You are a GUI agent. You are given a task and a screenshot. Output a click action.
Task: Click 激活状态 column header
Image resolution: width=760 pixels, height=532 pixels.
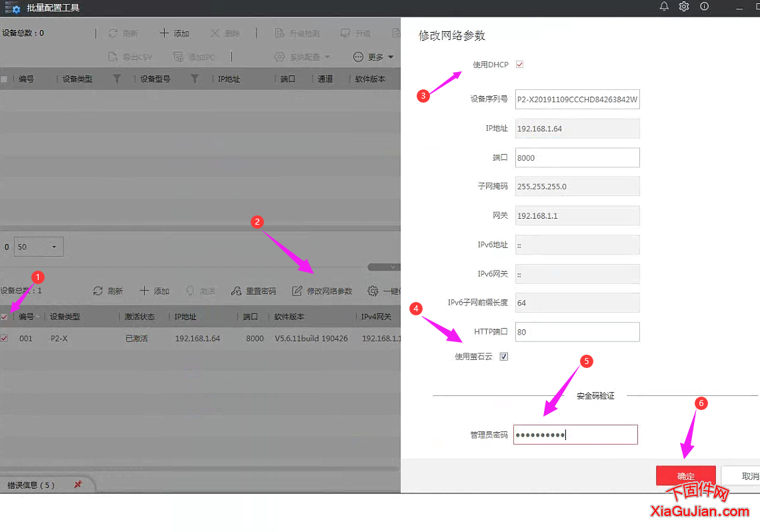point(139,317)
